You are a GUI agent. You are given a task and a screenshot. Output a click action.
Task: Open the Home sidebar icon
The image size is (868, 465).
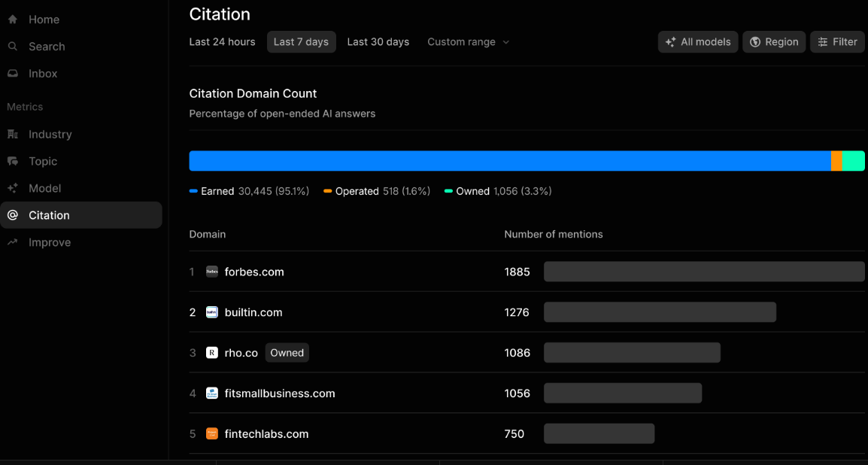click(x=12, y=19)
